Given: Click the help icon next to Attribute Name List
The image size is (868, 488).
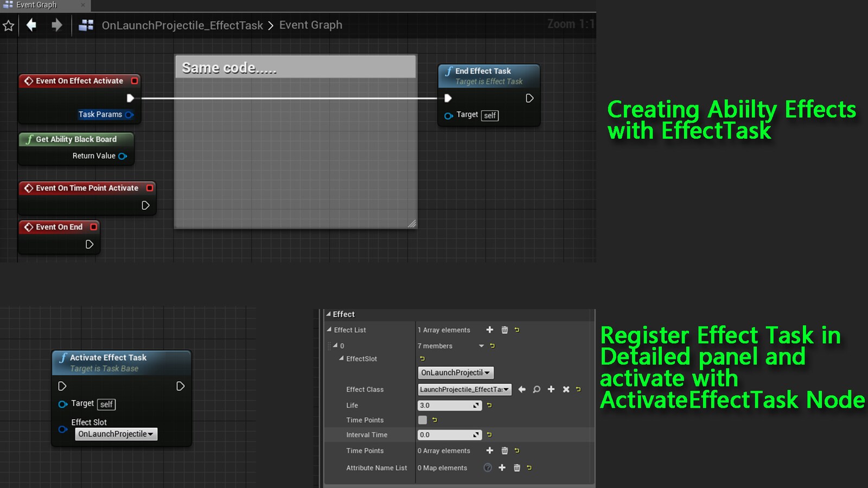Looking at the screenshot, I should pos(488,467).
